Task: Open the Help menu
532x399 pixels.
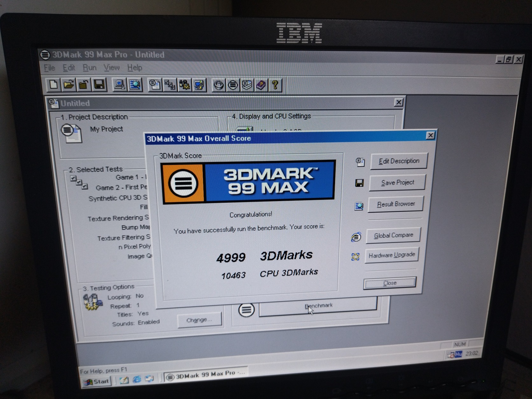Action: coord(135,68)
